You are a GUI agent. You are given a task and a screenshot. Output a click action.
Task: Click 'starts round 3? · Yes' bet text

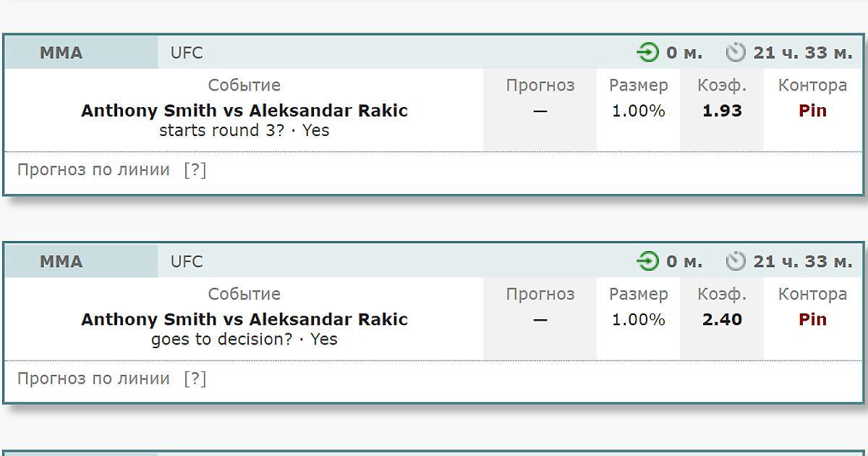tap(244, 130)
